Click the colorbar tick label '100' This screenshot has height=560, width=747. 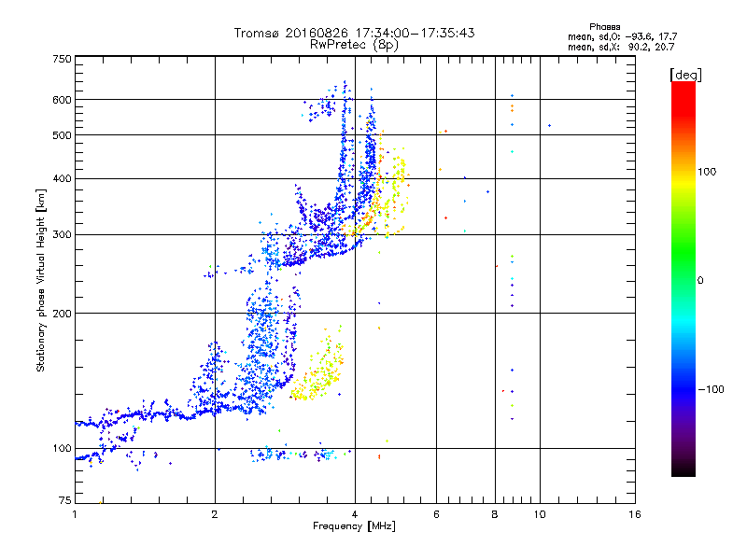point(707,172)
